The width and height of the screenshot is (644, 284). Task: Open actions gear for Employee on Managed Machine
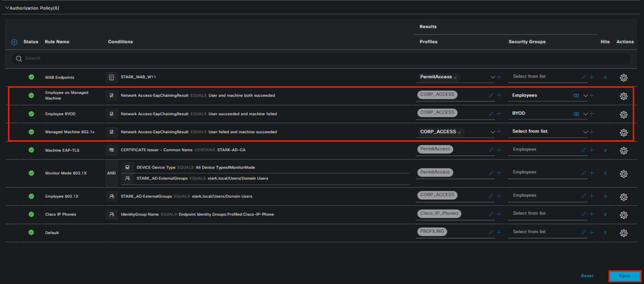point(624,96)
